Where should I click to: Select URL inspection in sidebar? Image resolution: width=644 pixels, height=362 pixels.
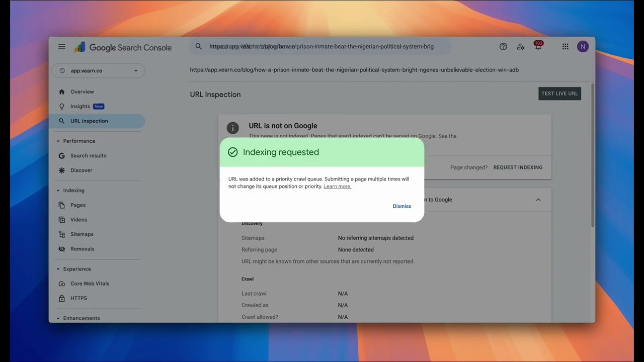pyautogui.click(x=97, y=121)
